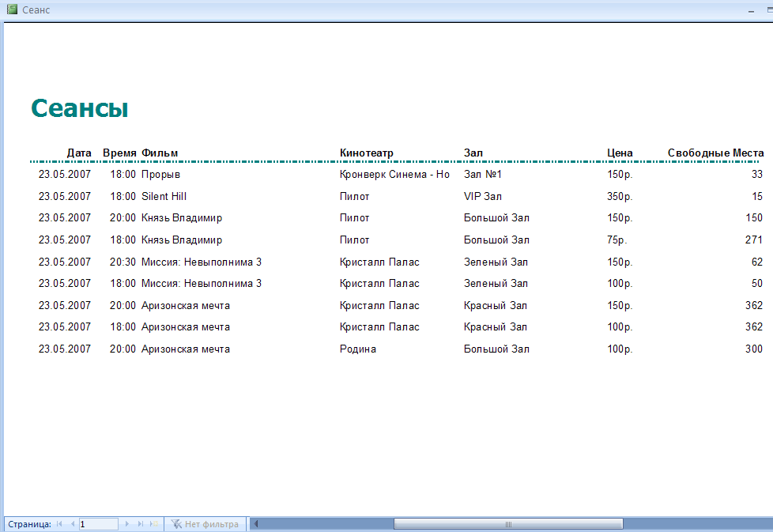The width and height of the screenshot is (773, 532).
Task: Click the free seats value '150'
Action: coord(754,218)
